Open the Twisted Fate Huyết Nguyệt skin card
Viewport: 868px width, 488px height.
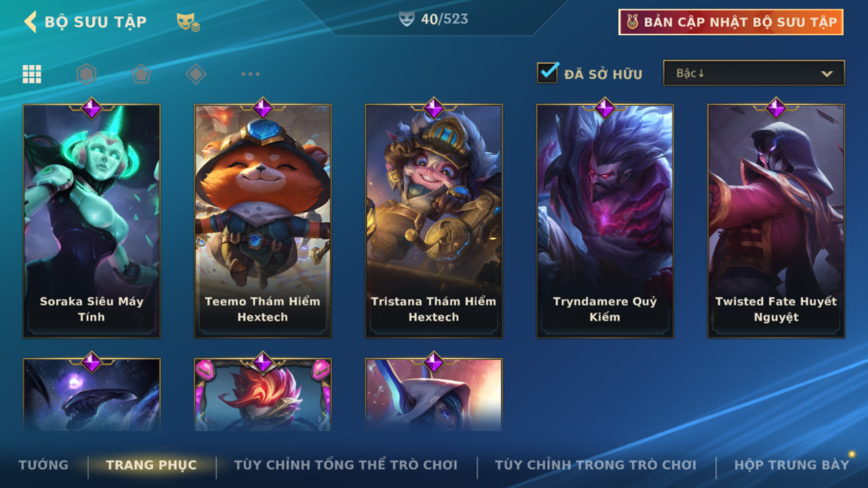coord(776,221)
